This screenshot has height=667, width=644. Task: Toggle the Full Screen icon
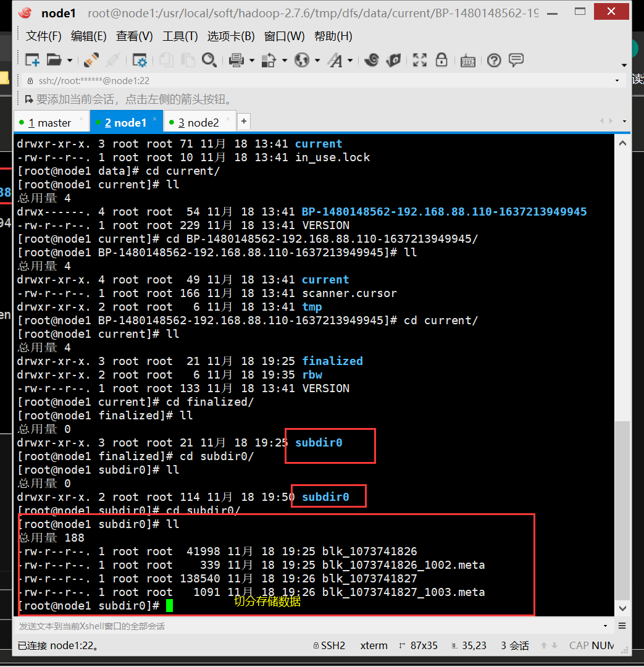point(419,60)
